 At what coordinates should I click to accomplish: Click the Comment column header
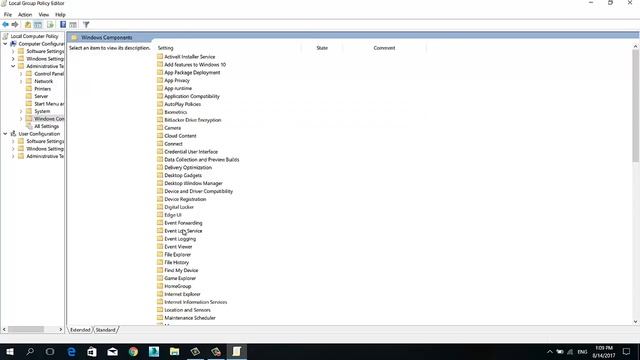(x=384, y=48)
